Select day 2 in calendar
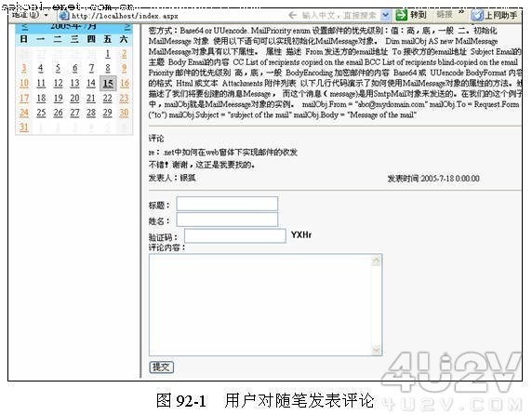This screenshot has height=415, width=532. coord(125,54)
